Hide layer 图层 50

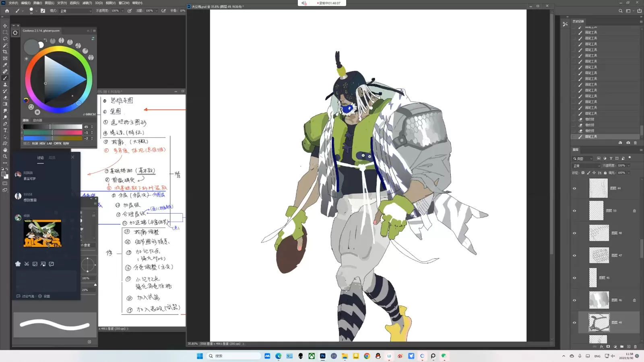click(574, 211)
